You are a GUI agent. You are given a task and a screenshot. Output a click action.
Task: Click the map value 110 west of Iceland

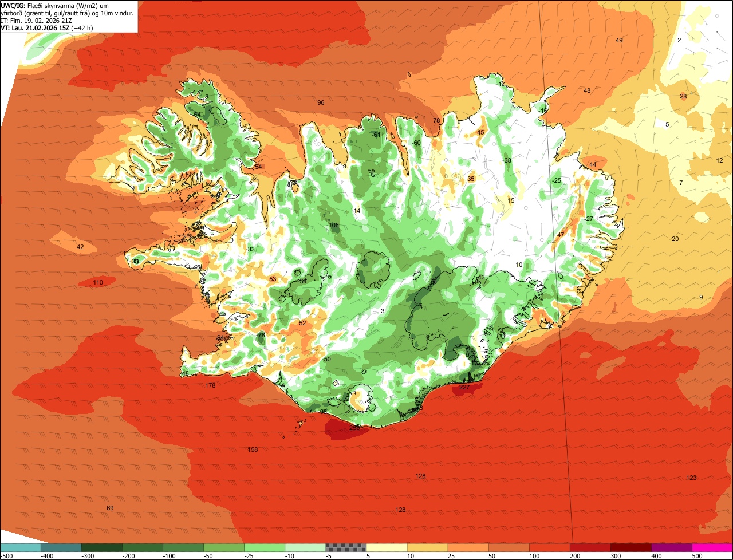tap(98, 282)
